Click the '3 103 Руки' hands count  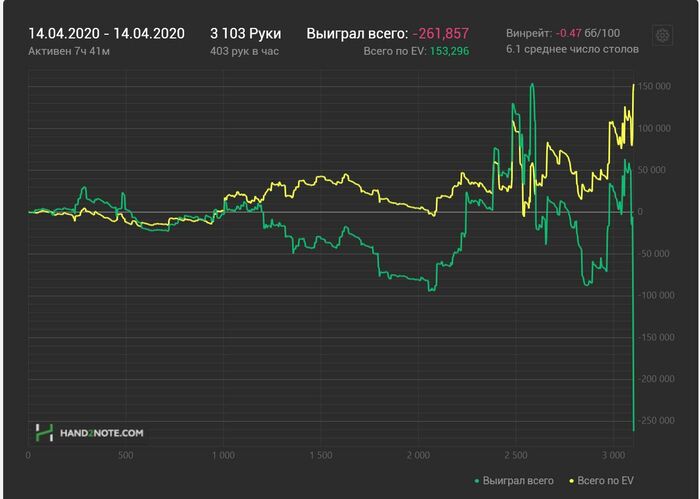246,33
